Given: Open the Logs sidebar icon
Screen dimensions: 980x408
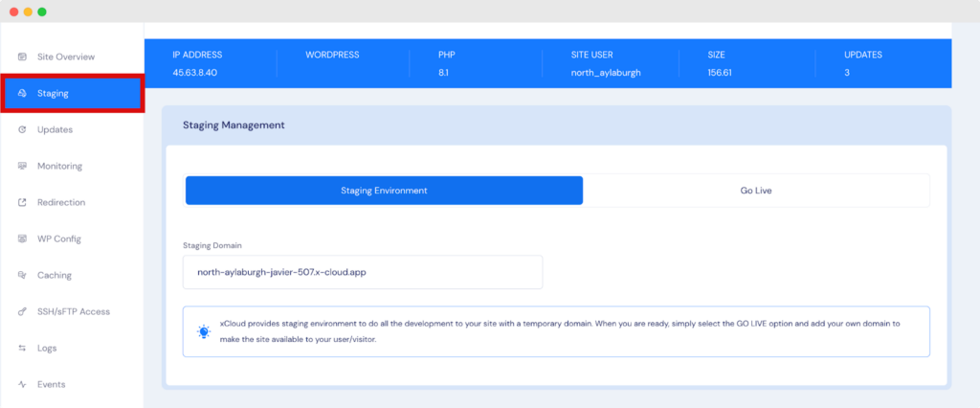Looking at the screenshot, I should coord(22,349).
